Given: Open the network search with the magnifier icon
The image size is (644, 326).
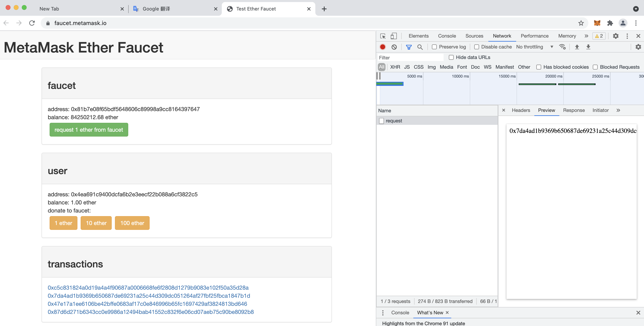Looking at the screenshot, I should pos(420,47).
